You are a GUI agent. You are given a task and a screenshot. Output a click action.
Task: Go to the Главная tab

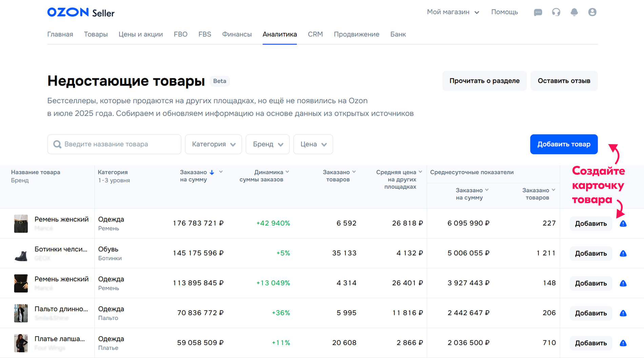click(x=60, y=34)
